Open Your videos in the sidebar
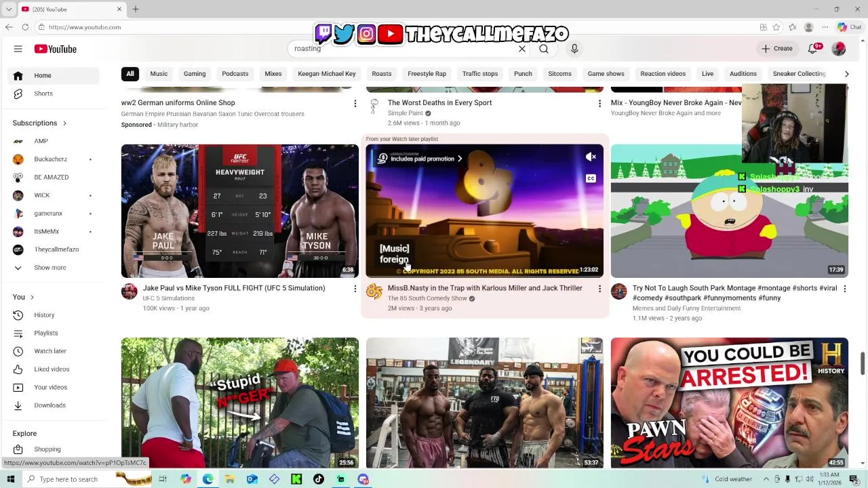The image size is (868, 488). point(54,387)
